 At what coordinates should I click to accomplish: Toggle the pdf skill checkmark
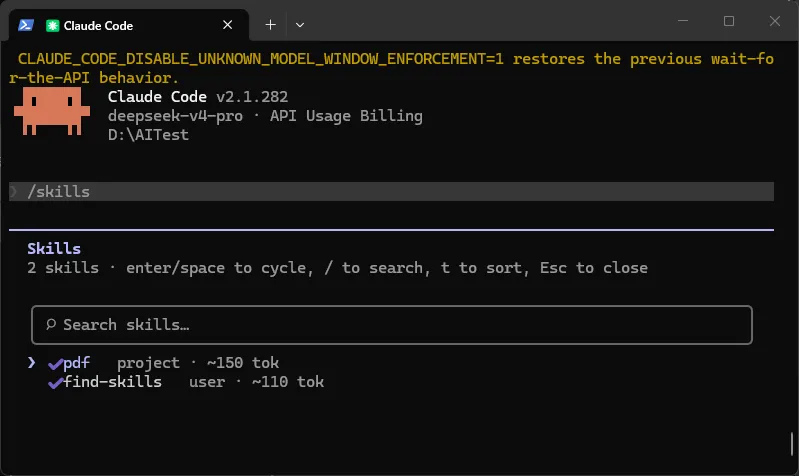pos(55,364)
